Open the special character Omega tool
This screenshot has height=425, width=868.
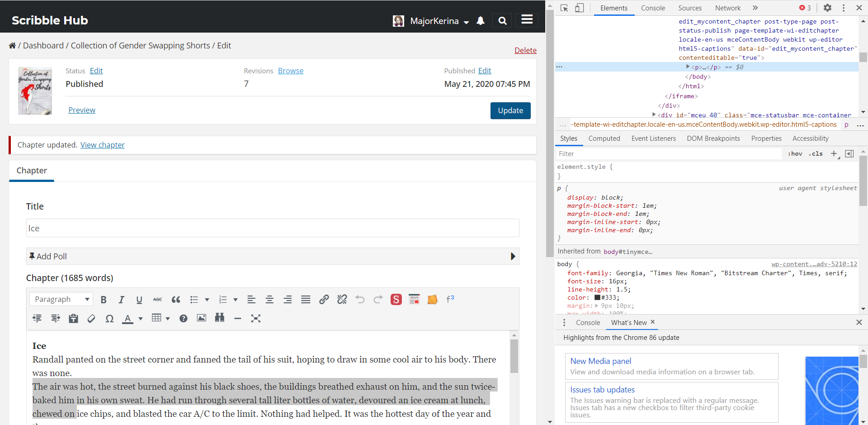(109, 319)
